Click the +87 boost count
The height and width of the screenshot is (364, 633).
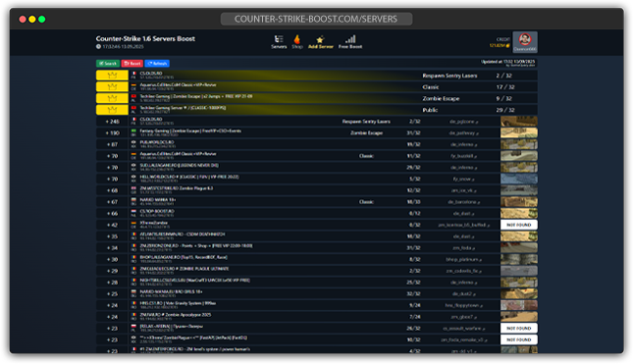112,144
